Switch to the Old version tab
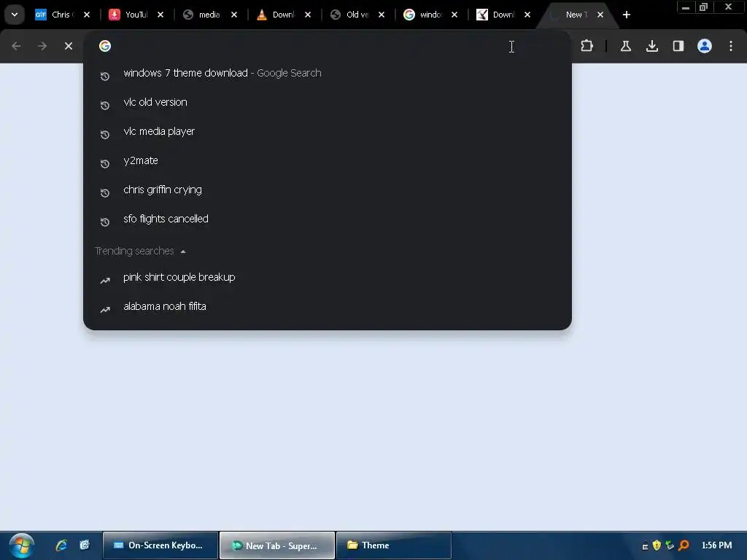 357,15
